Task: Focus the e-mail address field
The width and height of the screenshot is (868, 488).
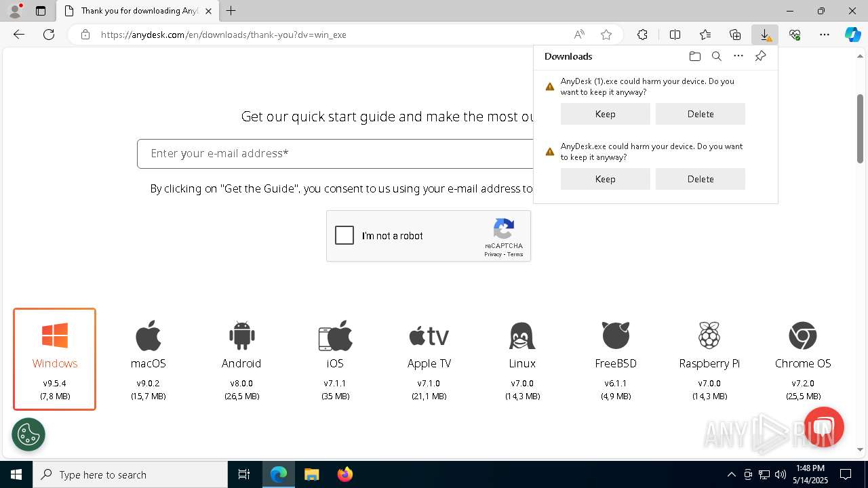Action: click(336, 154)
